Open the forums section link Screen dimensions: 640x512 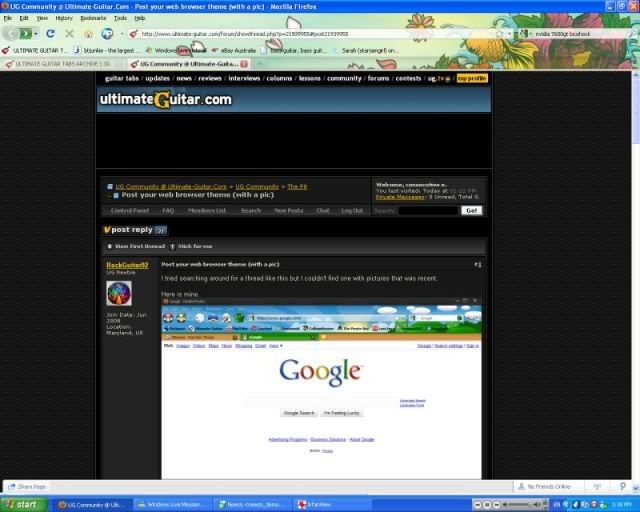(x=378, y=78)
